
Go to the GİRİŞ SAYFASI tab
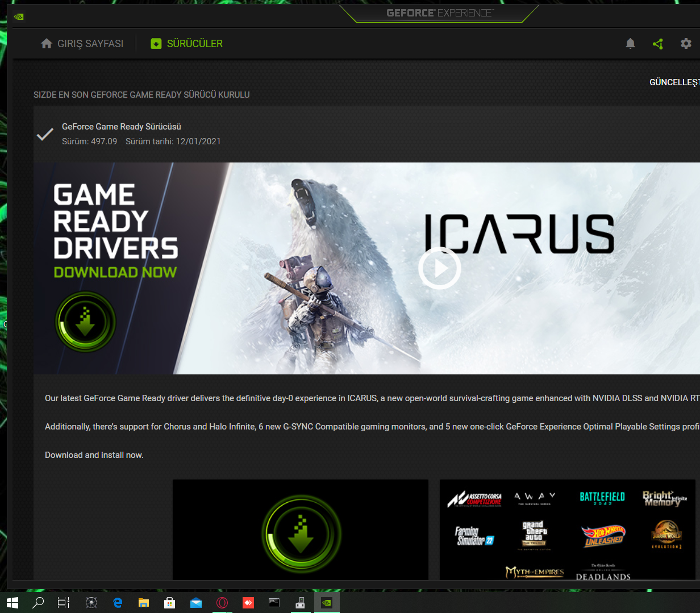pos(82,44)
